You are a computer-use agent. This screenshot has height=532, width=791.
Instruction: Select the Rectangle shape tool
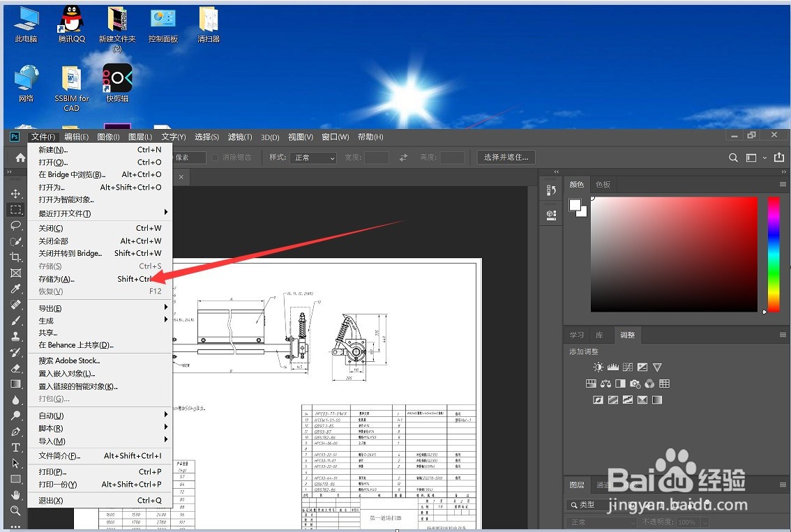click(x=15, y=479)
